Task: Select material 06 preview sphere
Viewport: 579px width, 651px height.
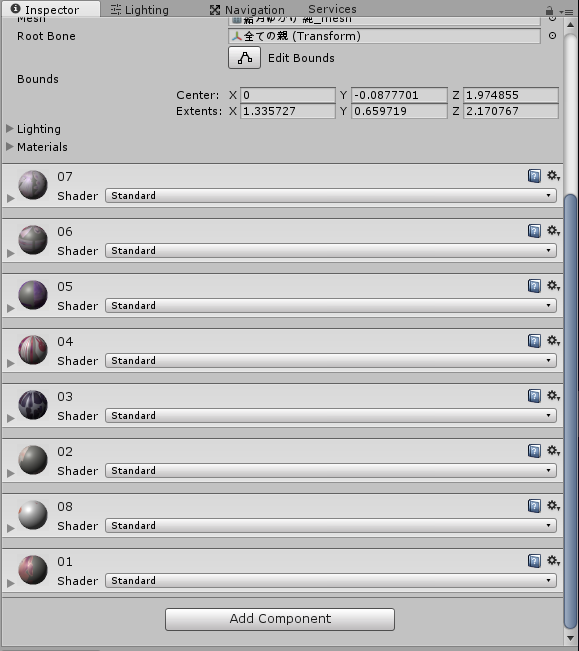Action: (33, 240)
